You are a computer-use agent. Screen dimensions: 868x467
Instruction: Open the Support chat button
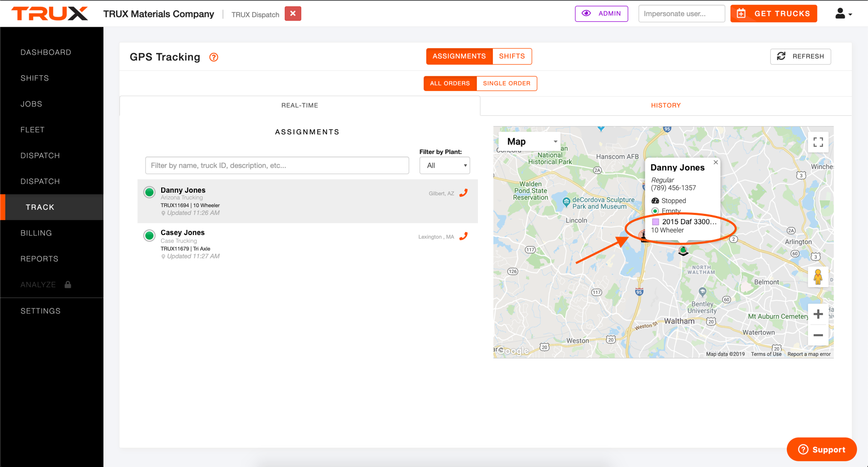pyautogui.click(x=822, y=449)
